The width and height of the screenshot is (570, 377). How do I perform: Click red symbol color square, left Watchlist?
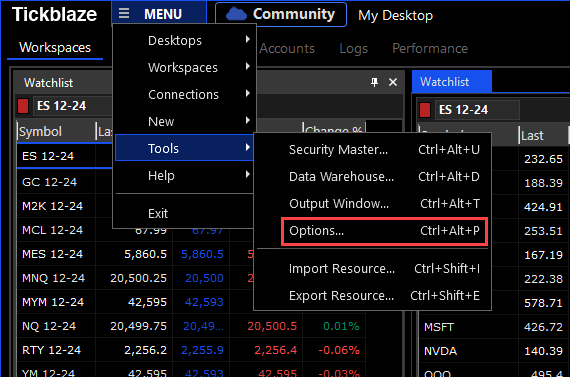23,106
